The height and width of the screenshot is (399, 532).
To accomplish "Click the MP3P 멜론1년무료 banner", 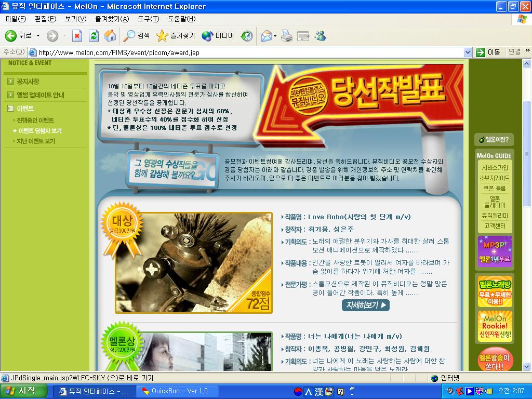I will pos(495,251).
